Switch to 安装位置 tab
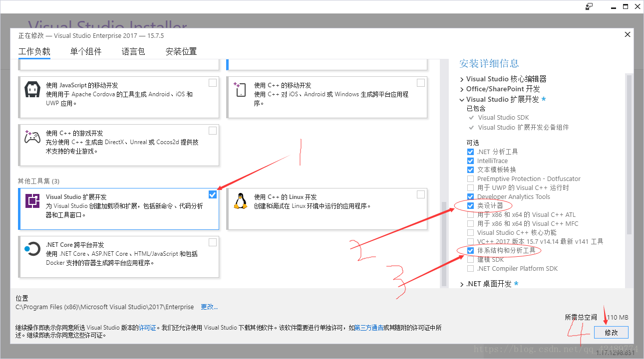644x359 pixels. point(181,51)
